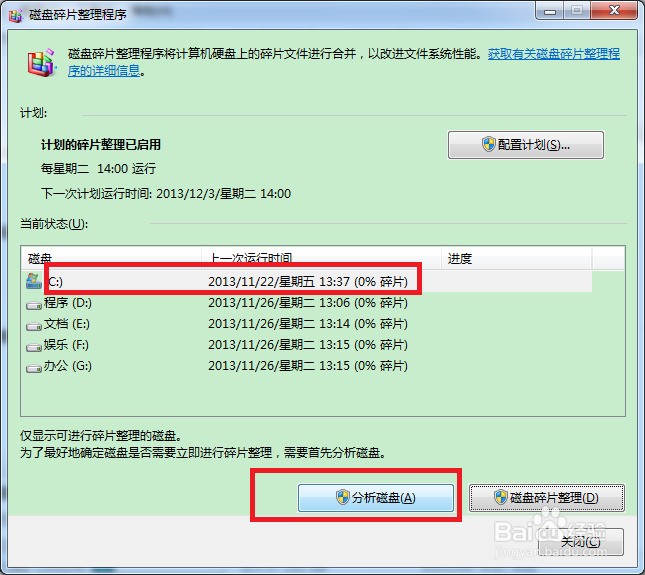Screen dimensions: 645x575
Task: Click 分析磁盘(A) button
Action: (x=376, y=498)
